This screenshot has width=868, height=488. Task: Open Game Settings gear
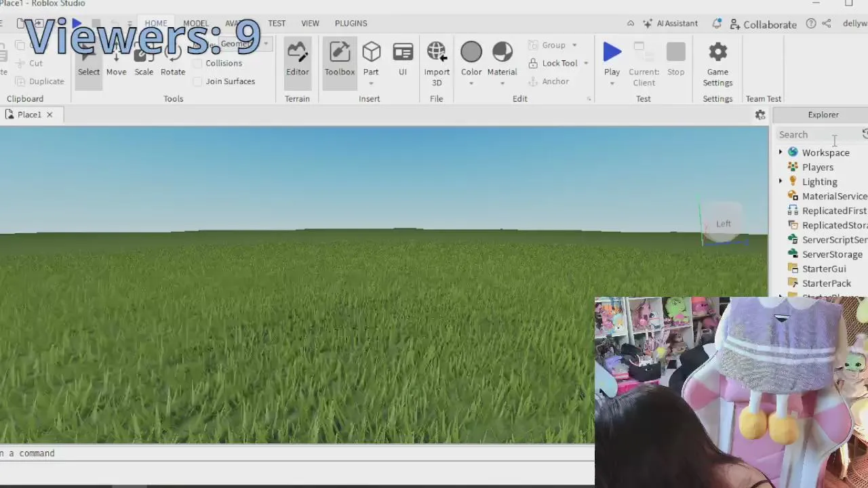point(717,52)
